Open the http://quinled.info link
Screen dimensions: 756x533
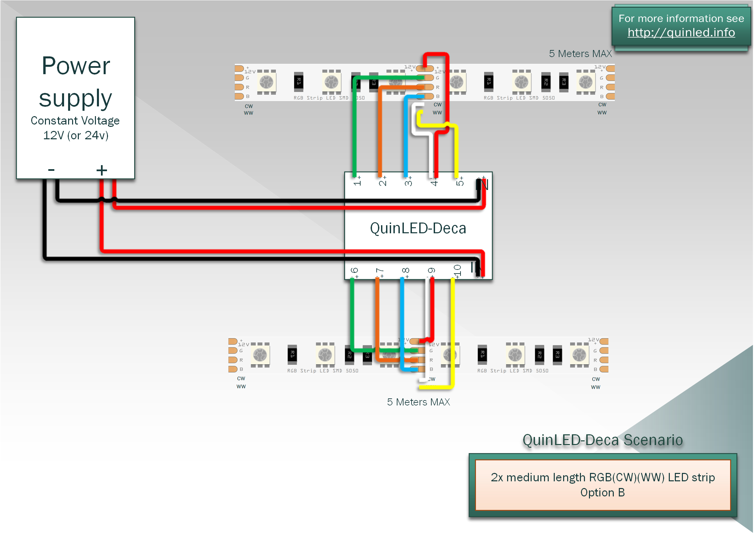click(681, 33)
